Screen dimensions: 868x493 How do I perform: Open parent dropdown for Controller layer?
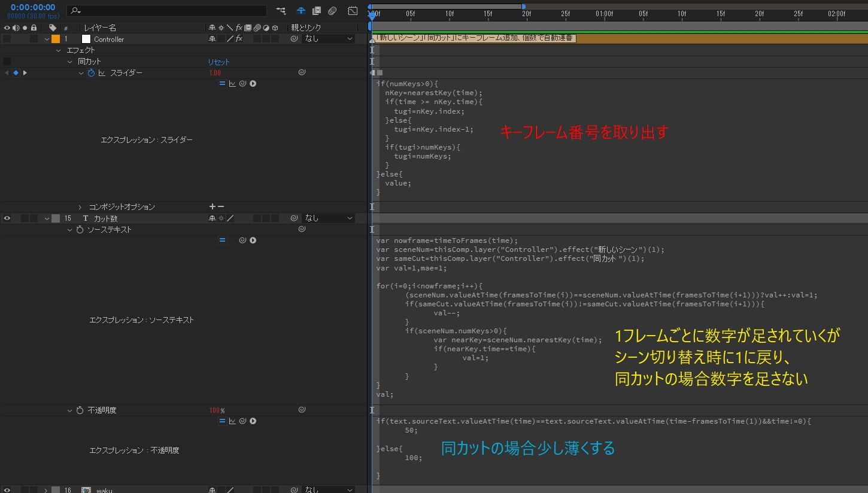329,39
